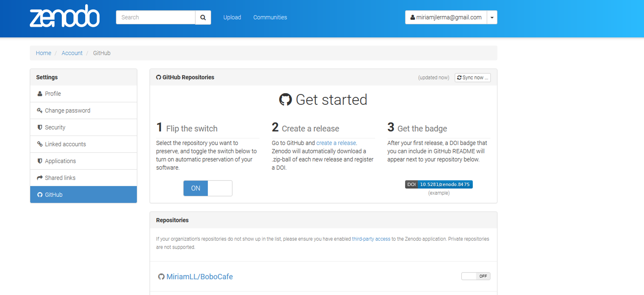Open Change password settings
The height and width of the screenshot is (295, 644).
click(83, 111)
